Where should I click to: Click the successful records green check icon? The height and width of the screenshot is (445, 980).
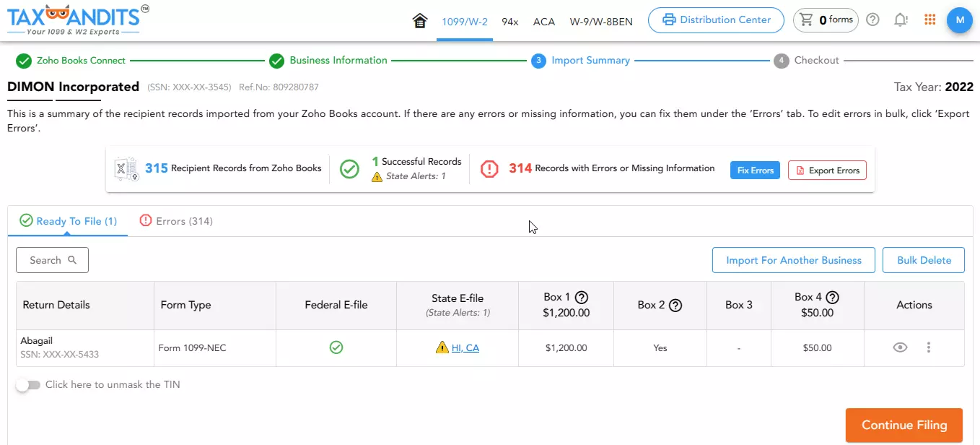[x=349, y=169]
